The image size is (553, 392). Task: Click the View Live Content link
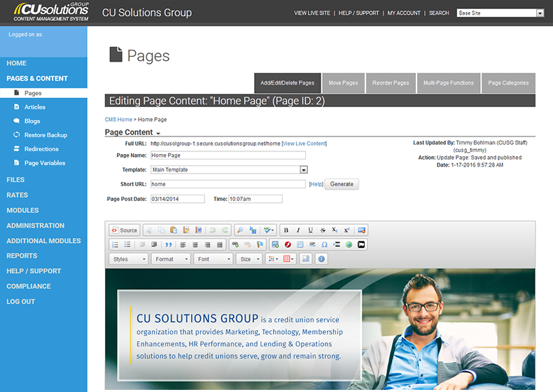[x=304, y=143]
